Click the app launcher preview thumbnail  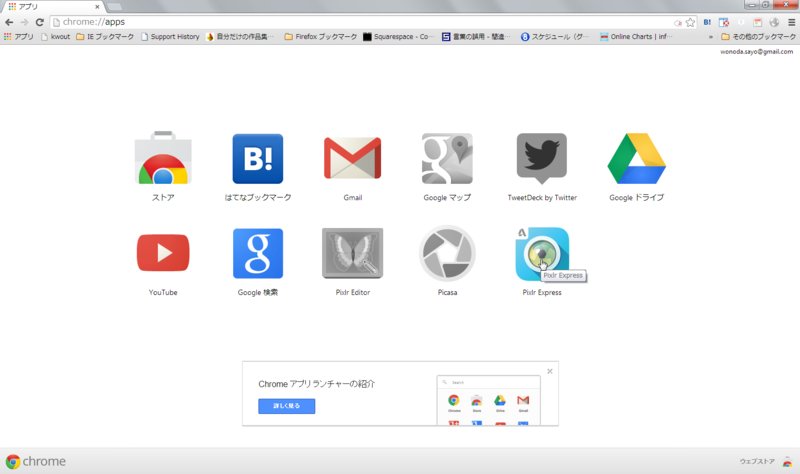click(489, 400)
